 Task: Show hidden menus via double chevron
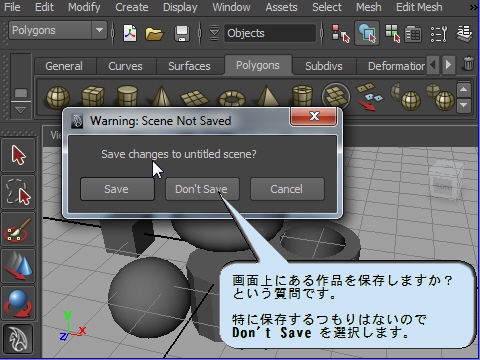click(474, 7)
